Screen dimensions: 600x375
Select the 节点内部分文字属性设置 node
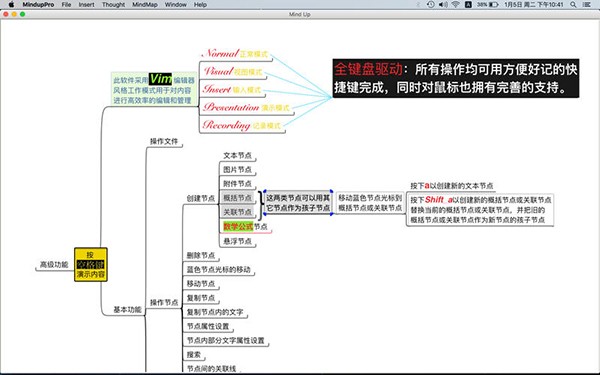pos(225,340)
